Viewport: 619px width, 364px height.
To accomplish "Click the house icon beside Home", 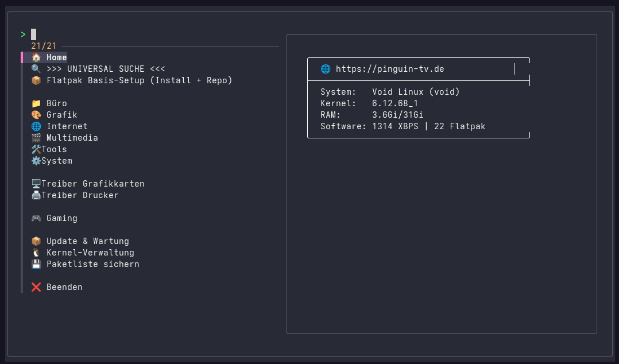I will pos(36,57).
